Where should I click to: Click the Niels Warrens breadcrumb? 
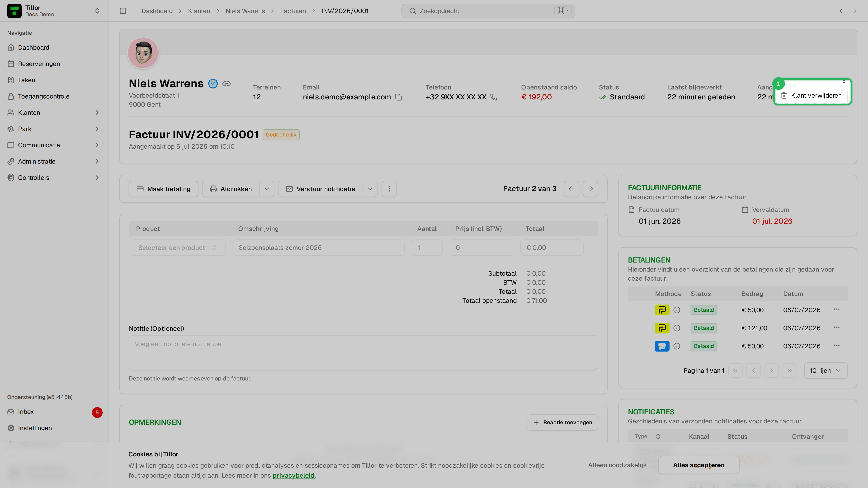245,11
